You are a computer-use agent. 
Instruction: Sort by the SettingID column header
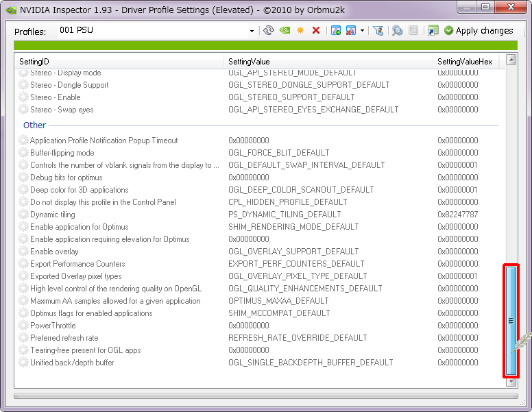[119, 62]
